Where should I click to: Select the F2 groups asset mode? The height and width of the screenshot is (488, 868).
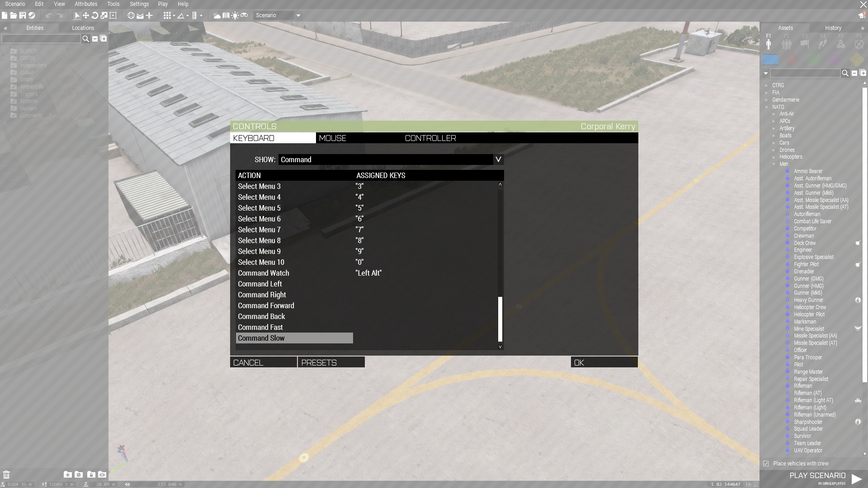(787, 44)
